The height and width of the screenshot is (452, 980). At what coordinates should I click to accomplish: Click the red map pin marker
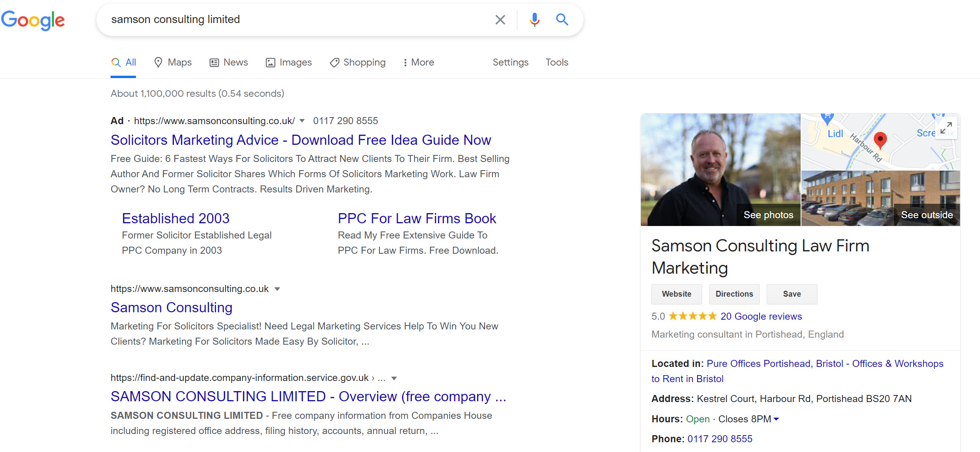[x=880, y=141]
